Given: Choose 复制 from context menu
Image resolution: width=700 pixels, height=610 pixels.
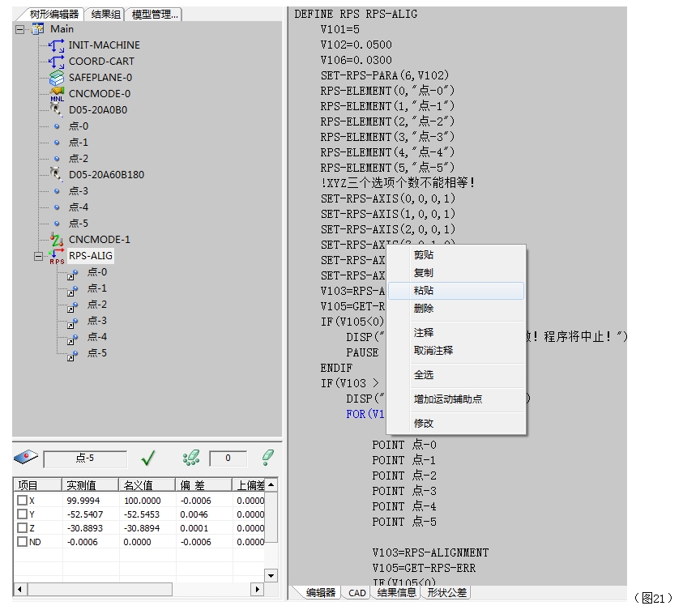Looking at the screenshot, I should point(456,273).
